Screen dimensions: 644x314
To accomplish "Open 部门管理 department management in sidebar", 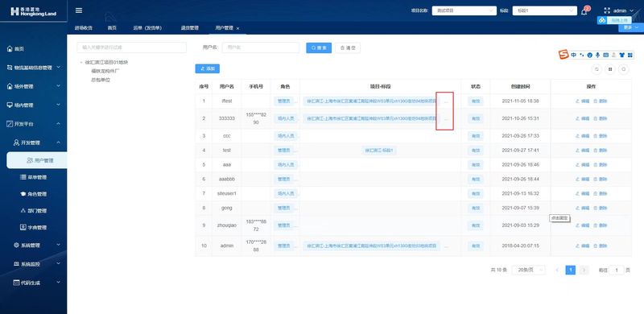I will click(x=34, y=210).
